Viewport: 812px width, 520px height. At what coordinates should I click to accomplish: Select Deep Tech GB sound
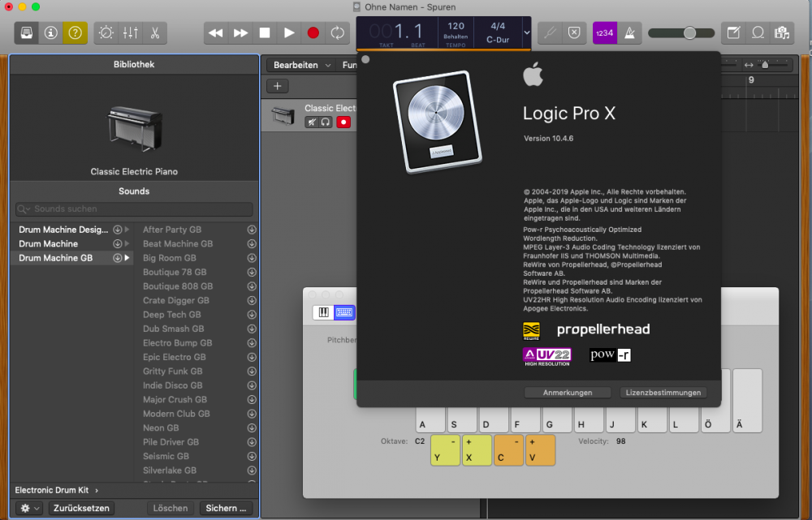click(171, 315)
